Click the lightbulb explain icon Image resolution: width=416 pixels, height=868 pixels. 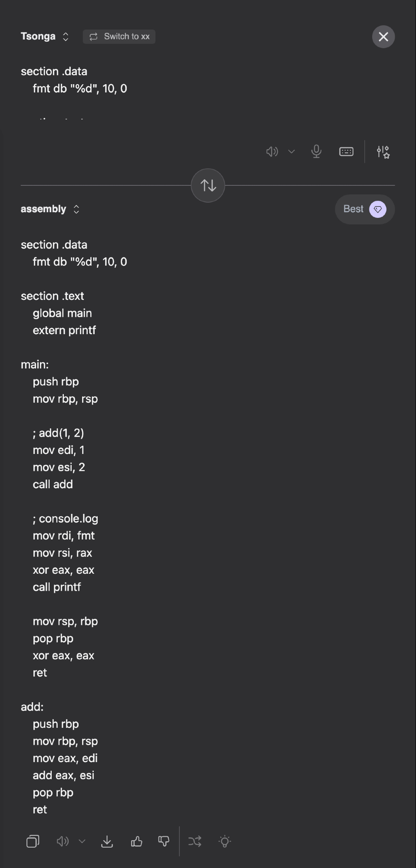pos(225,842)
